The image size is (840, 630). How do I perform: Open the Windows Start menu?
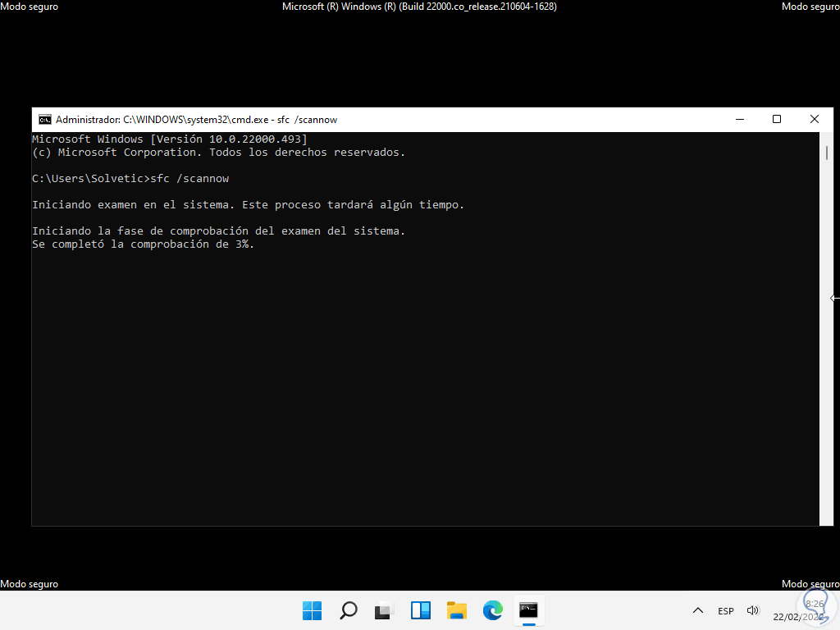pos(313,610)
